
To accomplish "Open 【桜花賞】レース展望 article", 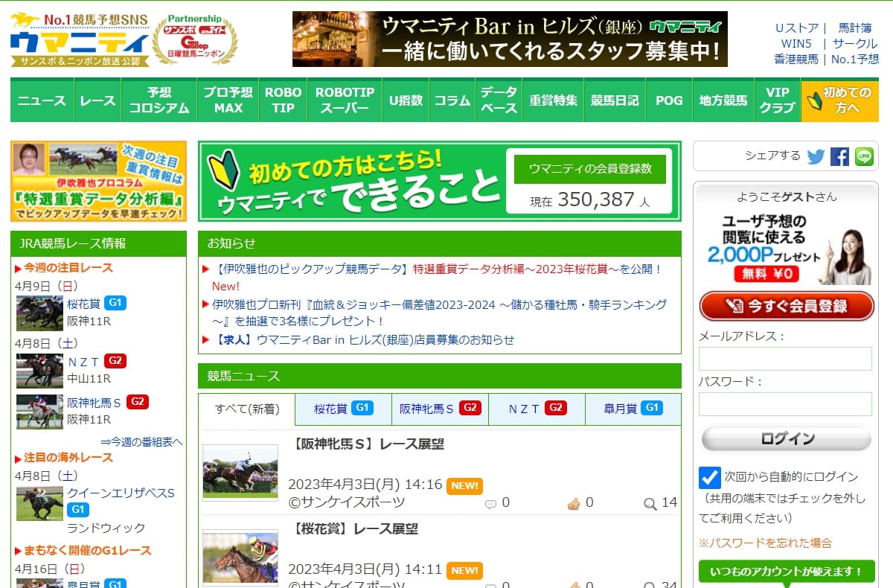I will point(353,529).
